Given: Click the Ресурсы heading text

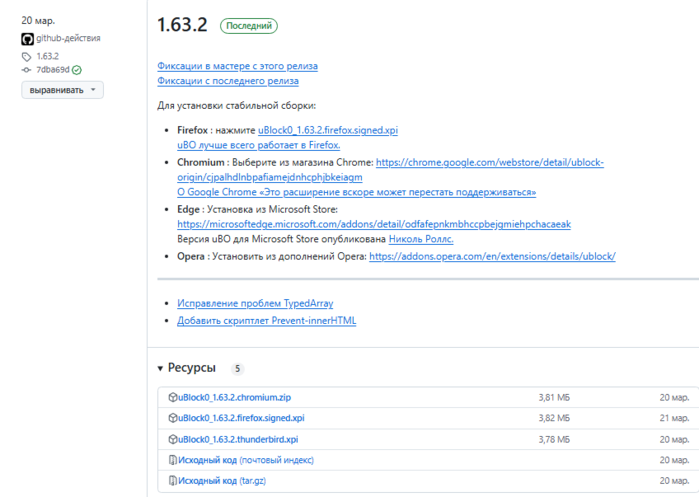Looking at the screenshot, I should pos(192,368).
